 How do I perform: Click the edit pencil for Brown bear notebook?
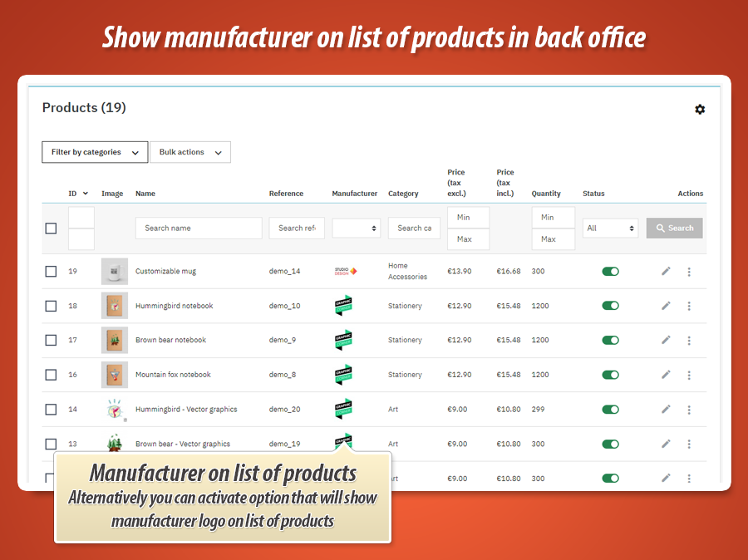pos(666,340)
